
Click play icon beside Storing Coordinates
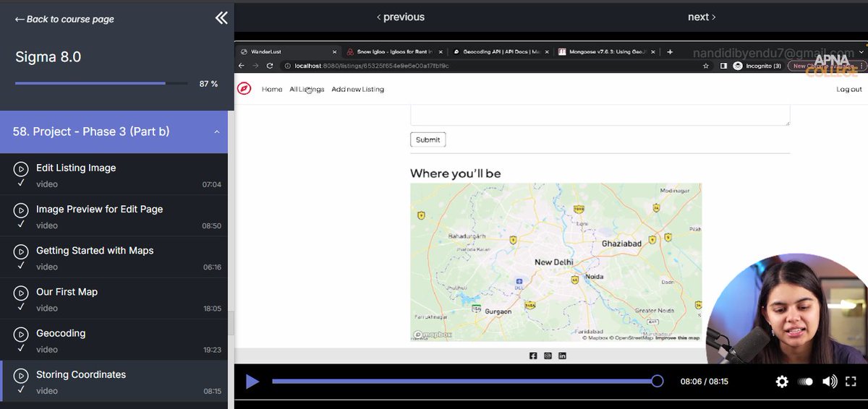click(x=21, y=374)
